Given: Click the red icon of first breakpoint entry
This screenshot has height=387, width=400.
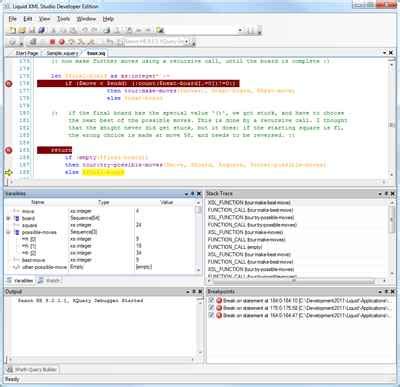Looking at the screenshot, I should click(x=219, y=300).
